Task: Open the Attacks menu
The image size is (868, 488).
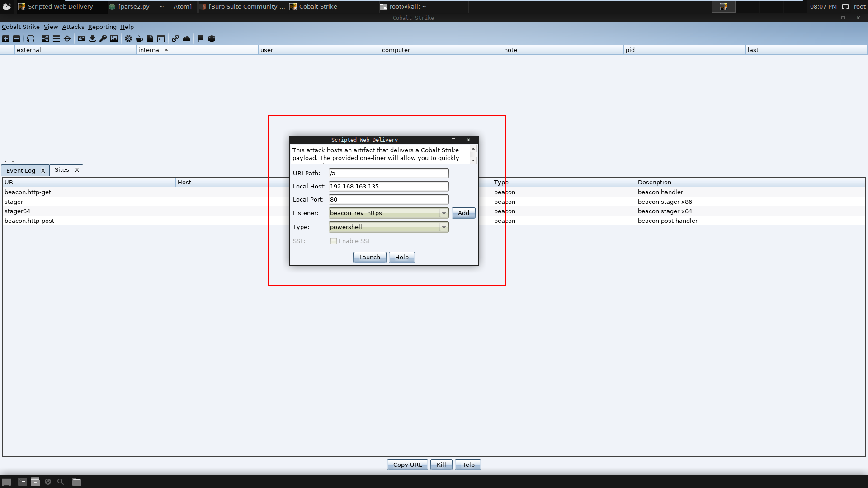Action: (73, 27)
